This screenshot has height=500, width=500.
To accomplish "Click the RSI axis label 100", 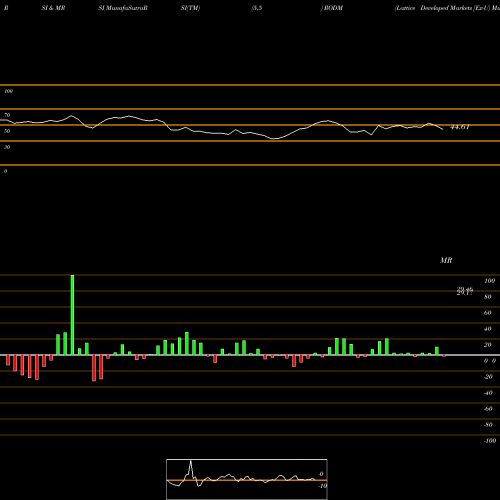I will 9,91.
